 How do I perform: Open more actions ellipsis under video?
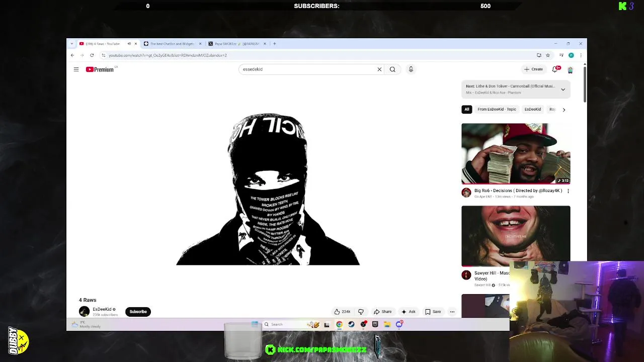(x=452, y=312)
